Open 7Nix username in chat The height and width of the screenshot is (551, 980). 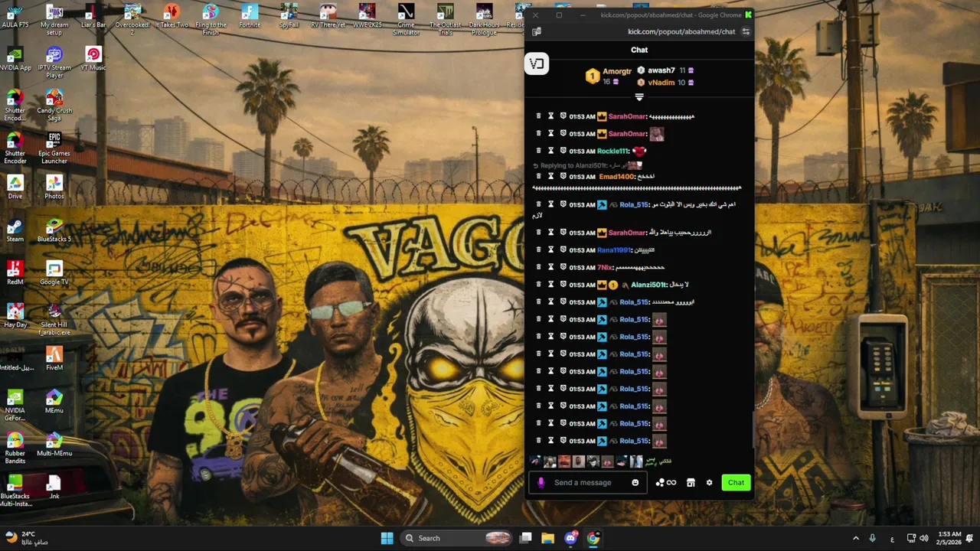(605, 268)
